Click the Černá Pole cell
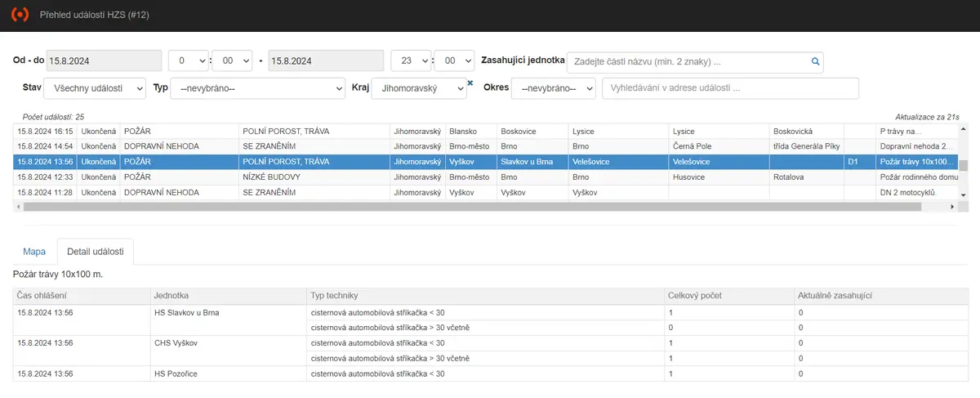The width and height of the screenshot is (980, 398). coord(719,146)
